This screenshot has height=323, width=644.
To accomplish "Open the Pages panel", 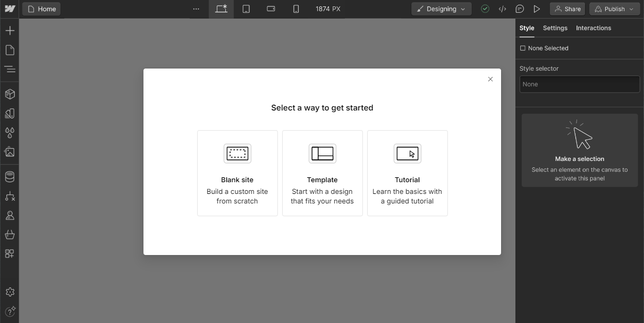I will pos(10,49).
